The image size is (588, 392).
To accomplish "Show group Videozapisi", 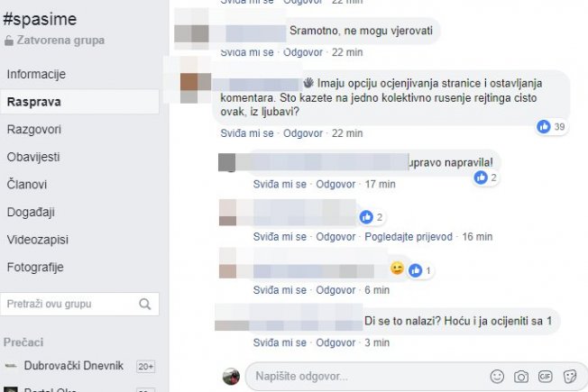I will tap(38, 240).
